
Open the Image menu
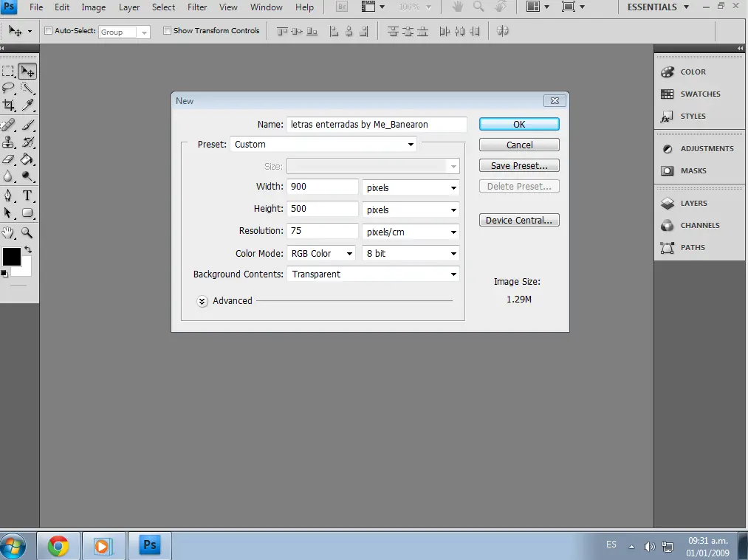click(94, 7)
